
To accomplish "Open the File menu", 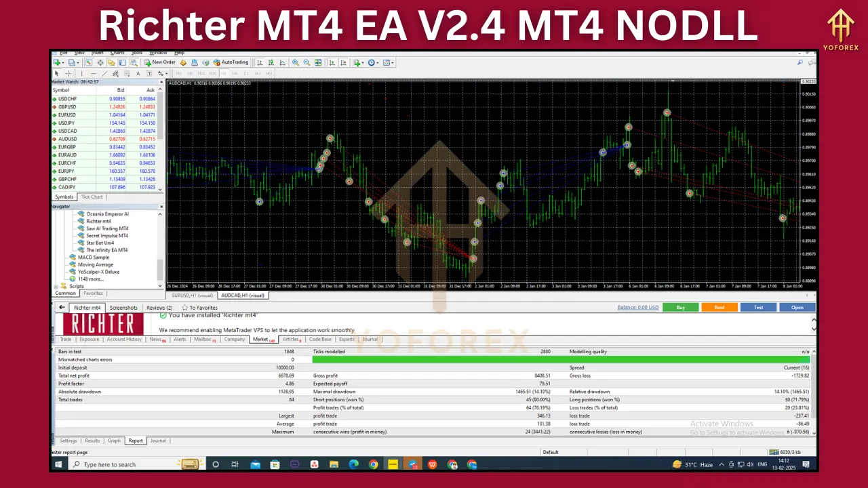I will coord(63,52).
